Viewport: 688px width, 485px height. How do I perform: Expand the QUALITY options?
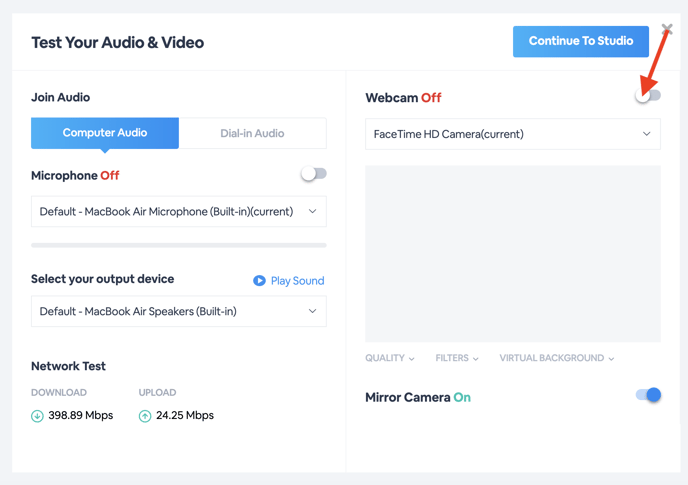[x=390, y=358]
